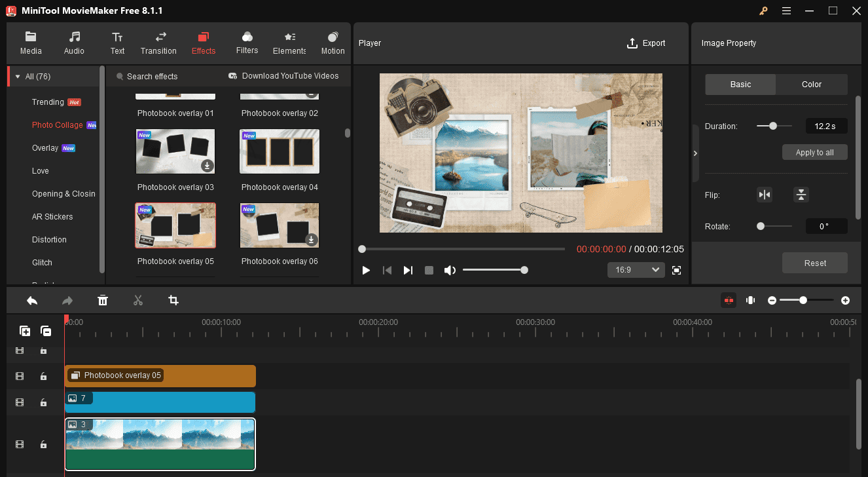This screenshot has width=868, height=477.
Task: Select the Photobook overlay 05 timeline clip
Action: coord(160,376)
